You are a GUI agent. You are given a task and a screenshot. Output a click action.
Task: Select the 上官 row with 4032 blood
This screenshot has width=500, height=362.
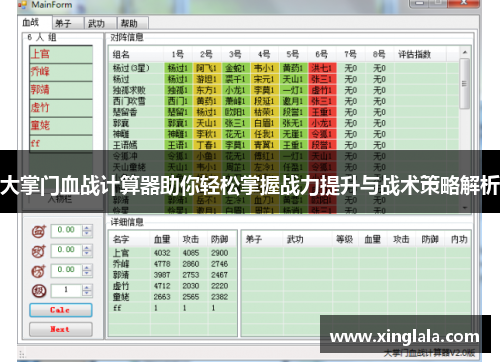(173, 253)
